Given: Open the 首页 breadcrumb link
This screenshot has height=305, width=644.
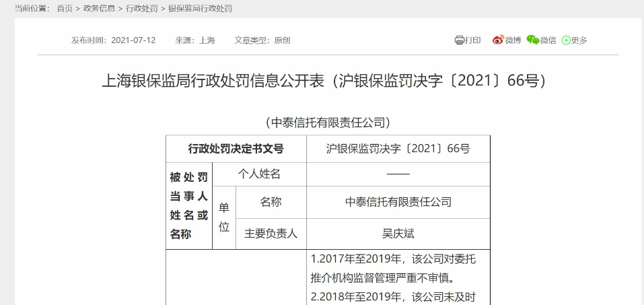Looking at the screenshot, I should tap(65, 8).
